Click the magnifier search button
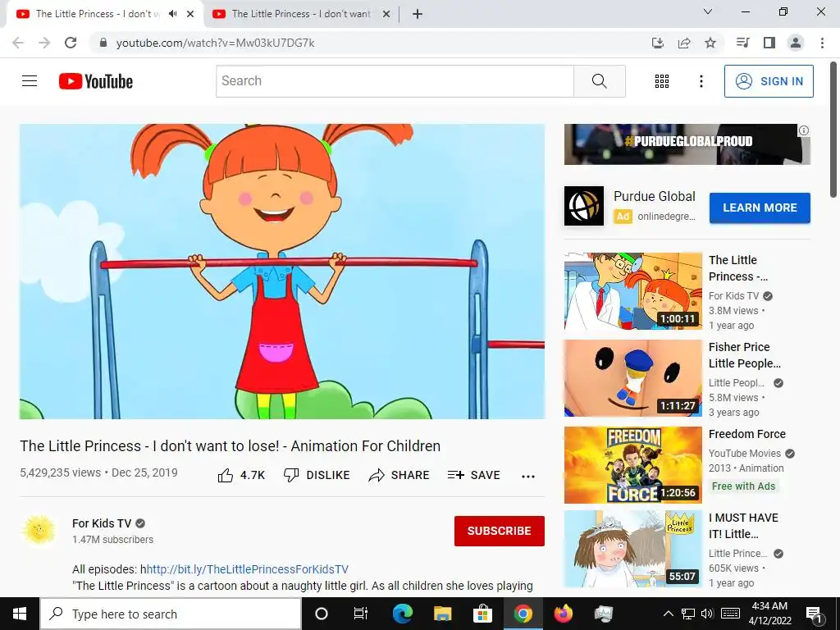This screenshot has height=630, width=840. [x=600, y=81]
